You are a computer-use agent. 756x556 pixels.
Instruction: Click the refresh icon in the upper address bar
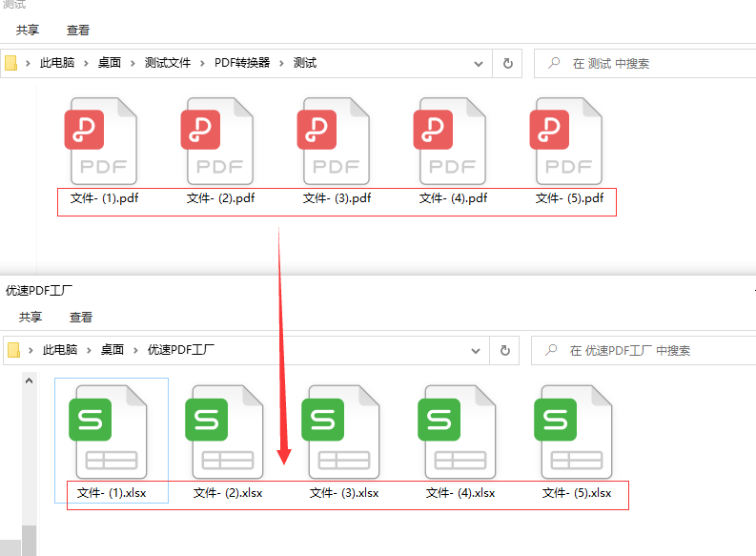click(507, 63)
